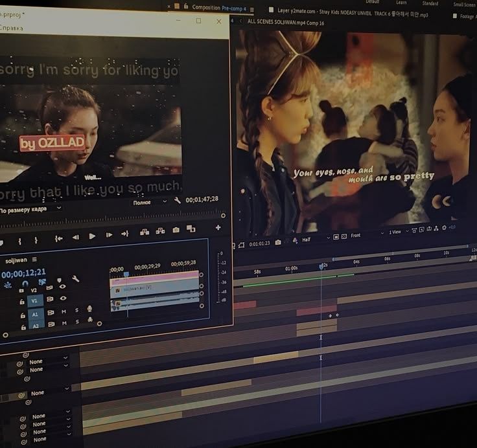Target the V1 track header
This screenshot has height=448, width=477.
point(34,300)
